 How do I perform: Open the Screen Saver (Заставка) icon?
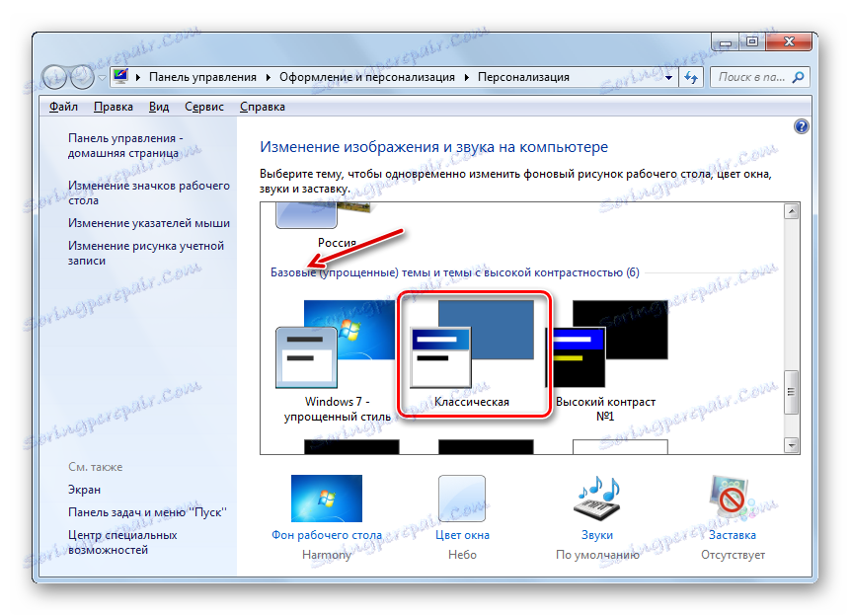coord(732,498)
